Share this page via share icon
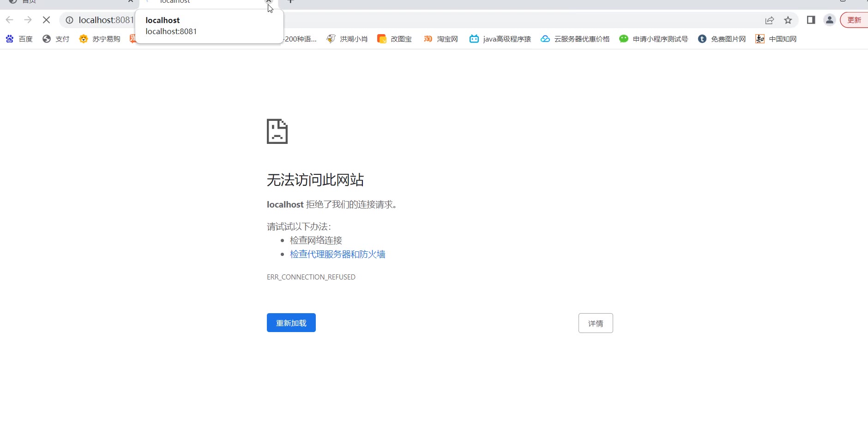868x428 pixels. click(x=769, y=20)
